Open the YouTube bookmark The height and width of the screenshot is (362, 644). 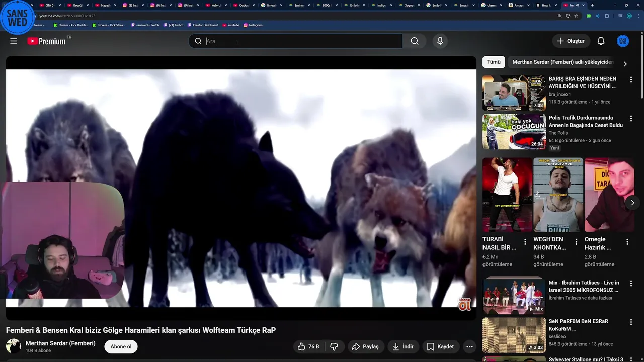(x=231, y=25)
